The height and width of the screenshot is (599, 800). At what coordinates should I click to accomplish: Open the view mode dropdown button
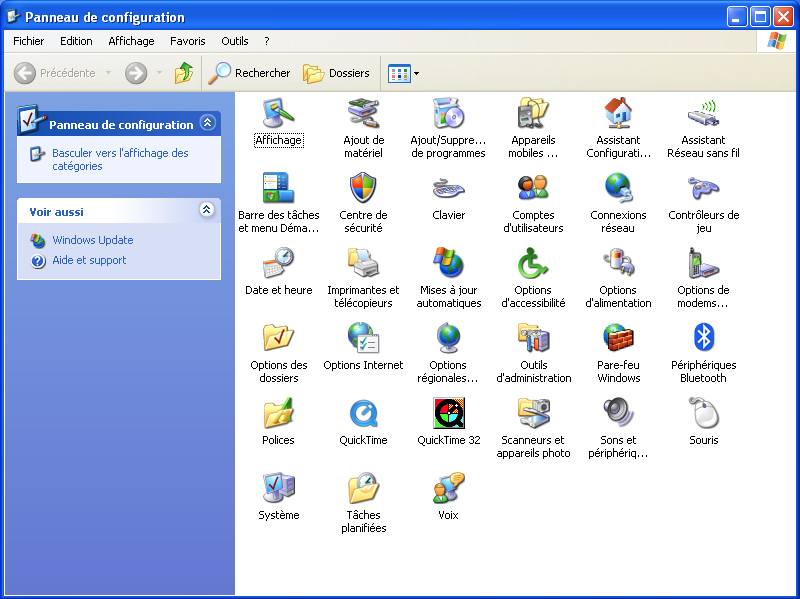click(x=404, y=73)
